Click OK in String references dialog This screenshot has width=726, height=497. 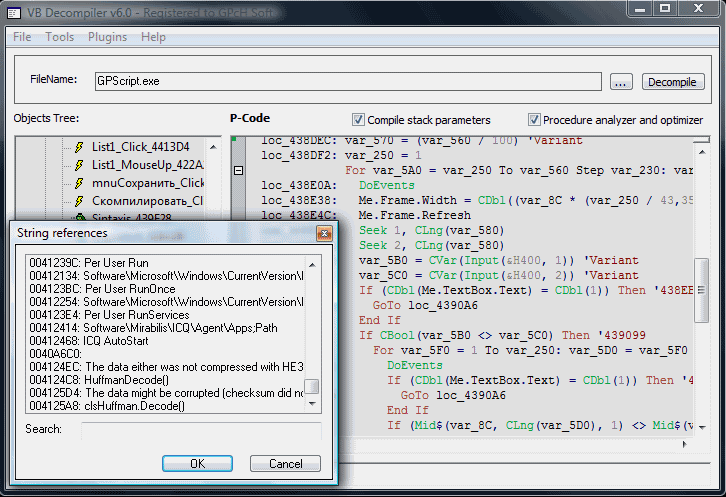click(x=197, y=464)
